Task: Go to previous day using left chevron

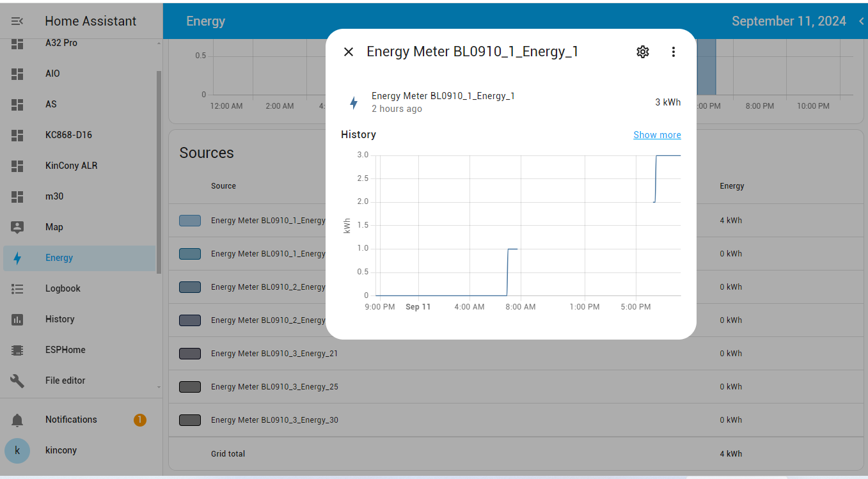Action: click(861, 21)
